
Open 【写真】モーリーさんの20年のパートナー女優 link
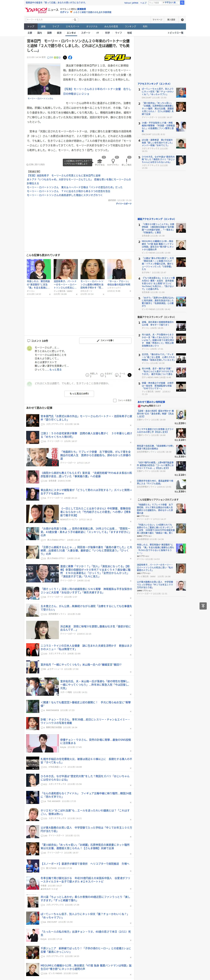click(97, 91)
